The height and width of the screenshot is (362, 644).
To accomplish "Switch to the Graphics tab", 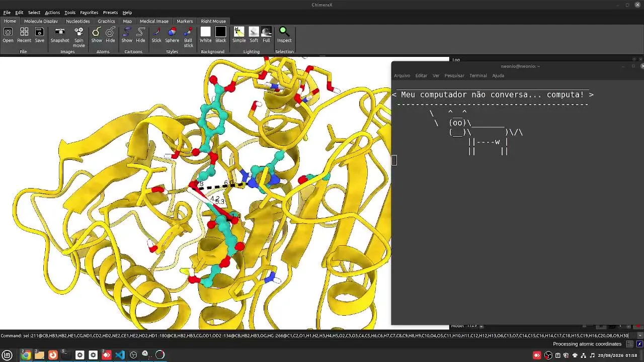I will click(x=106, y=21).
